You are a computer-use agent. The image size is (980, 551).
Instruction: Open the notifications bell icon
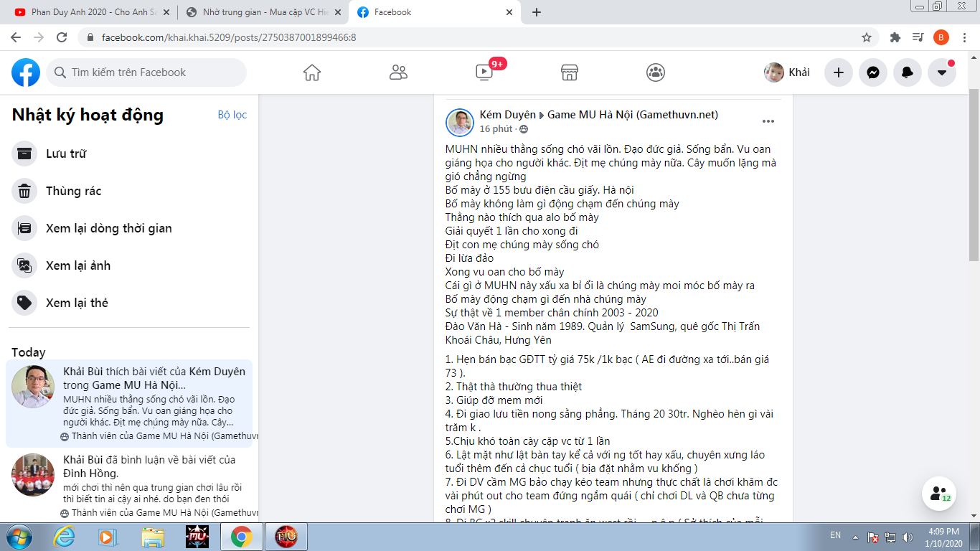907,72
